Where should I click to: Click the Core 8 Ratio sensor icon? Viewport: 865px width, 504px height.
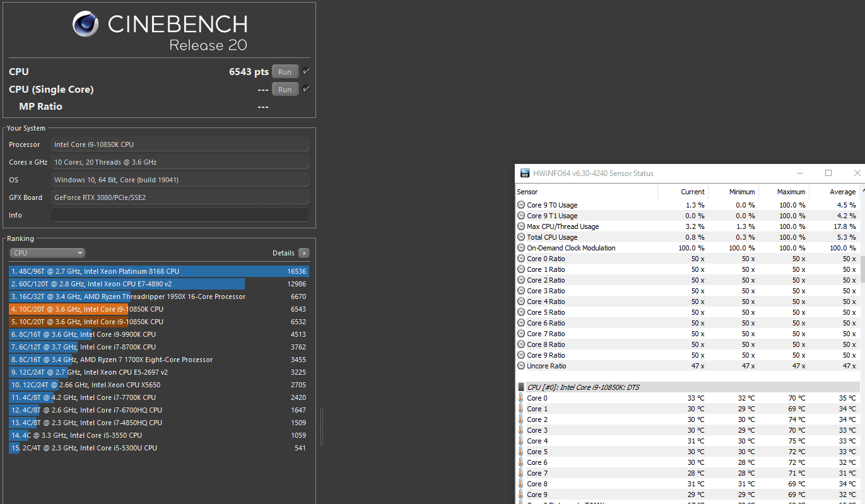click(x=521, y=344)
